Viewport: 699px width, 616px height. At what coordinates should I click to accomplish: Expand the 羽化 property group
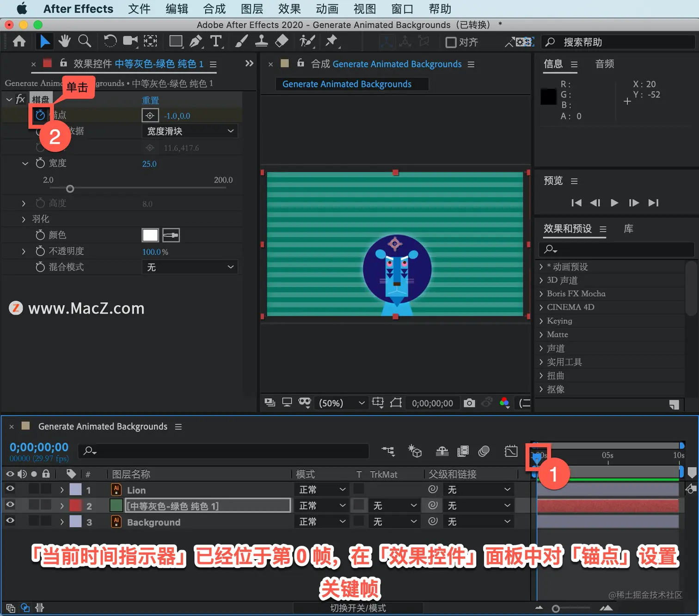click(x=24, y=219)
